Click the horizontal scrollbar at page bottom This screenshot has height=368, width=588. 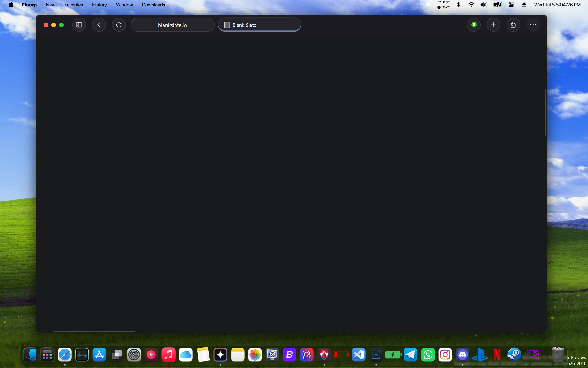coord(94,331)
